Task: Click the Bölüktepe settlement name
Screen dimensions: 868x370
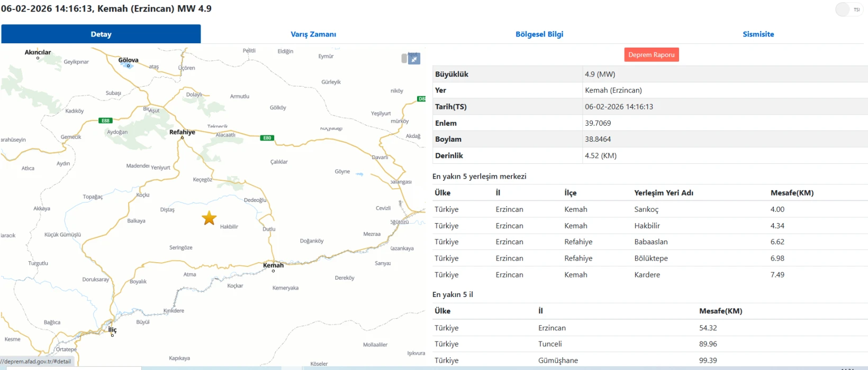Action: pos(651,258)
